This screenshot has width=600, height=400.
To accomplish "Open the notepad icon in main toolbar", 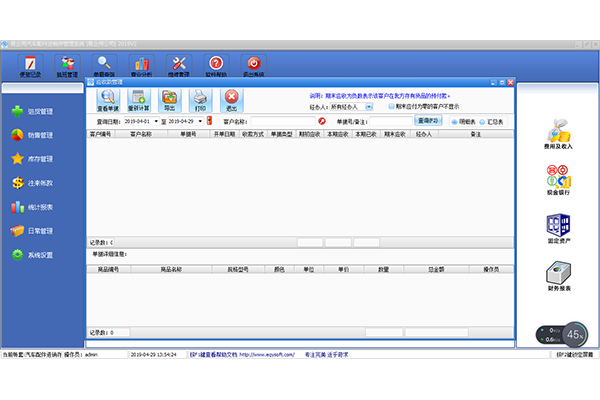I will [30, 66].
